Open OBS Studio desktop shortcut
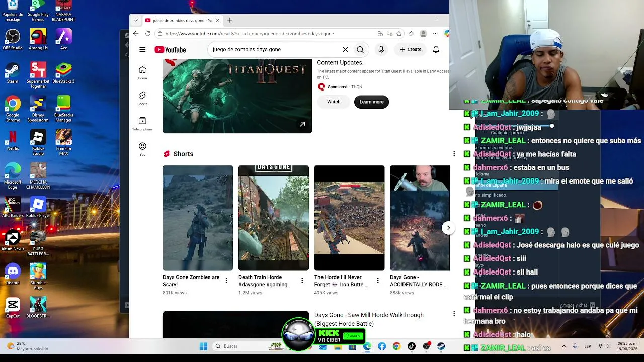Image resolution: width=644 pixels, height=362 pixels. click(x=13, y=40)
